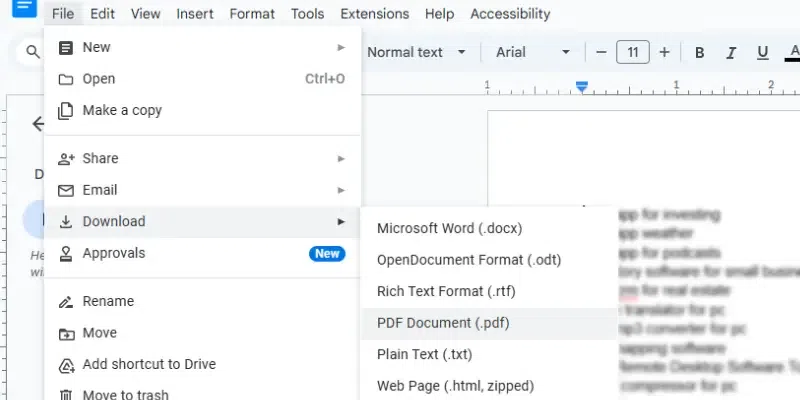The image size is (800, 400).
Task: Click Move to trash option
Action: tap(125, 395)
